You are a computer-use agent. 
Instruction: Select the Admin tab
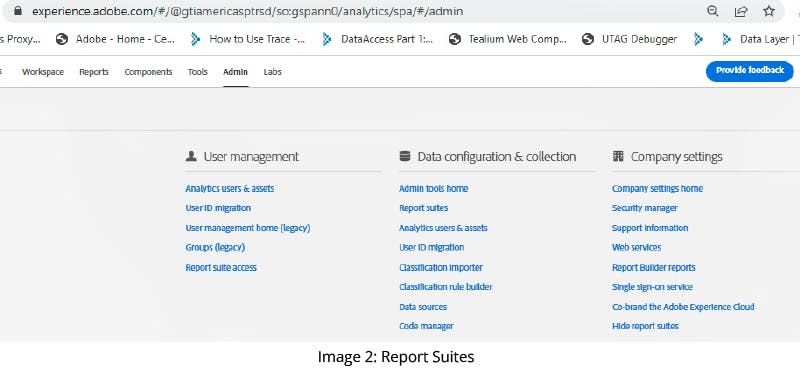coord(235,72)
